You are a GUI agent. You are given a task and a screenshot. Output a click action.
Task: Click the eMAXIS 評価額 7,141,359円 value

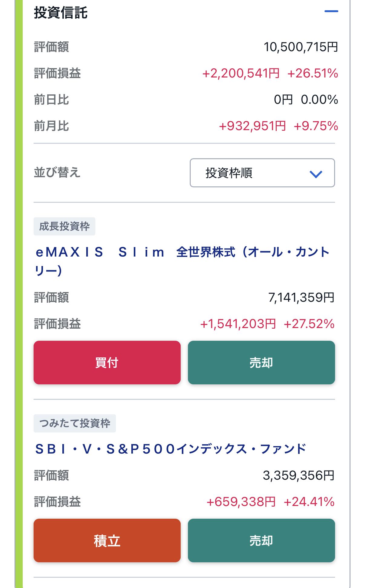[301, 298]
